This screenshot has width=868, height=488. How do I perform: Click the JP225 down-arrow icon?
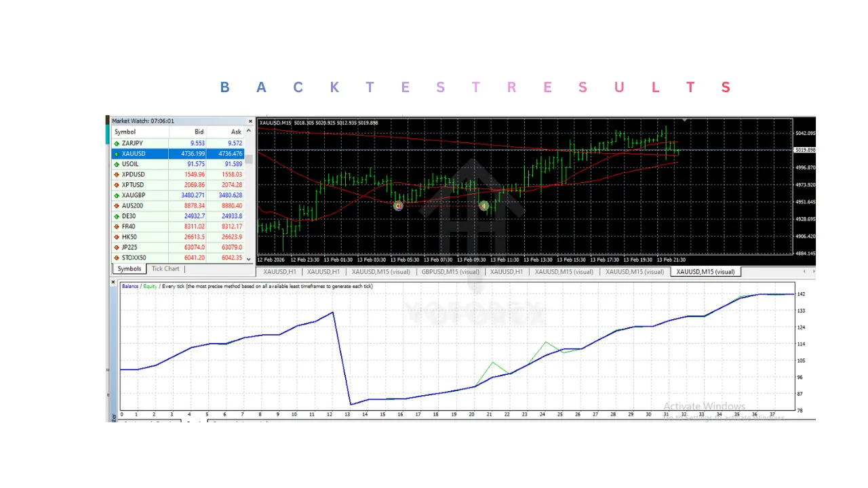coord(117,247)
